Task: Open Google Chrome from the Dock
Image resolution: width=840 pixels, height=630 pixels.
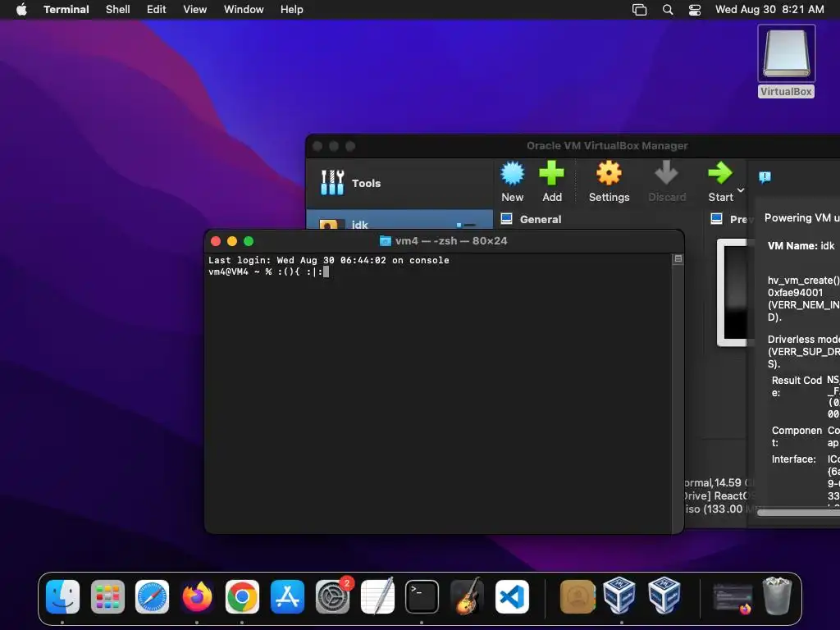Action: (x=242, y=597)
